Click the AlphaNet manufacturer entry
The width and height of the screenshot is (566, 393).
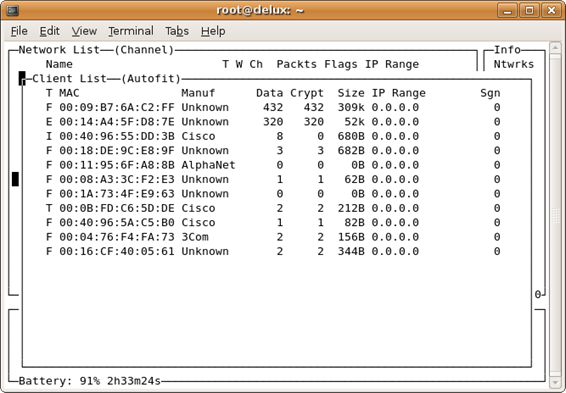208,165
